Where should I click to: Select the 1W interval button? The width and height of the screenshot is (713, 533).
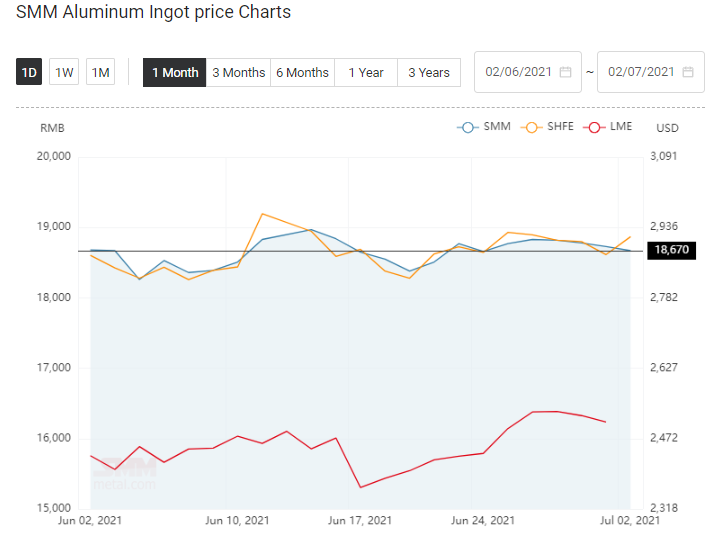tap(64, 72)
